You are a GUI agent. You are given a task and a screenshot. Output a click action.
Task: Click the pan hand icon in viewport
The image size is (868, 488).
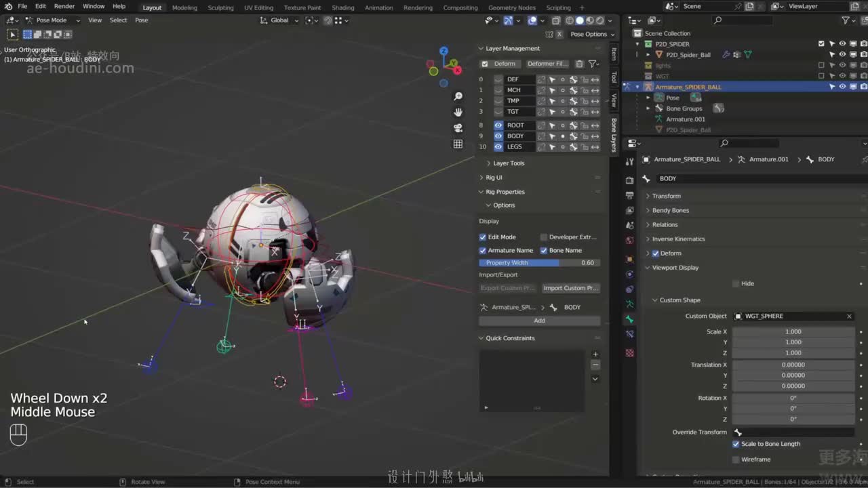pos(458,113)
